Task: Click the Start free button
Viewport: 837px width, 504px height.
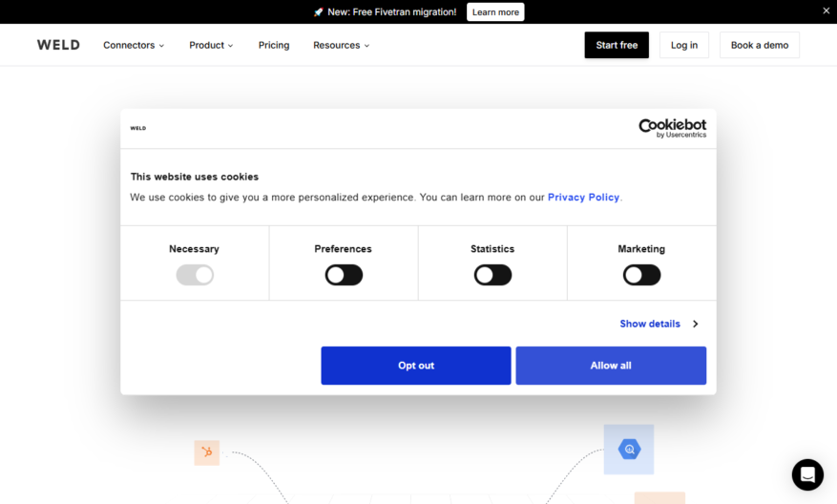Action: coord(617,45)
